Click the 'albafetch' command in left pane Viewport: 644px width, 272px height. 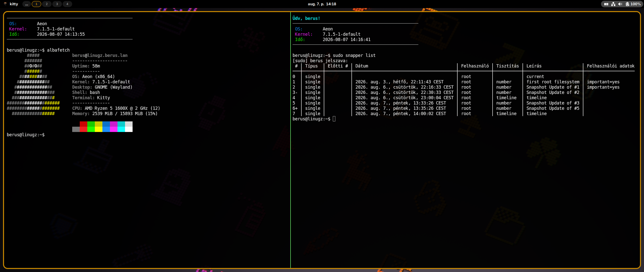tap(58, 50)
